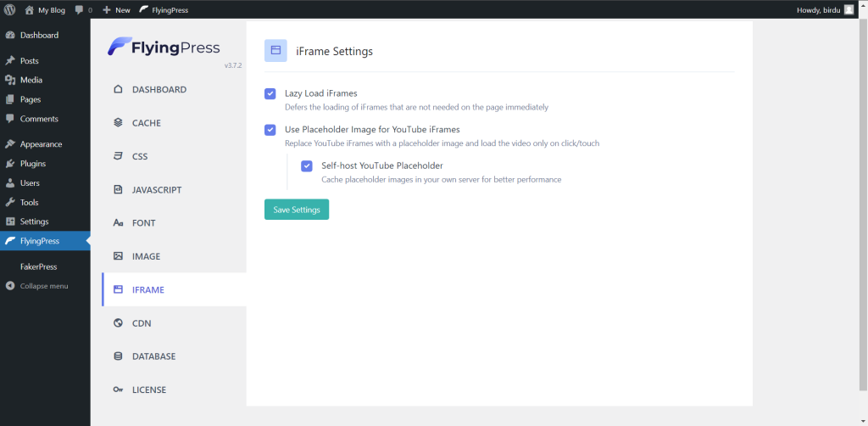Click the Collapse menu arrow icon
The width and height of the screenshot is (868, 426).
pos(10,286)
